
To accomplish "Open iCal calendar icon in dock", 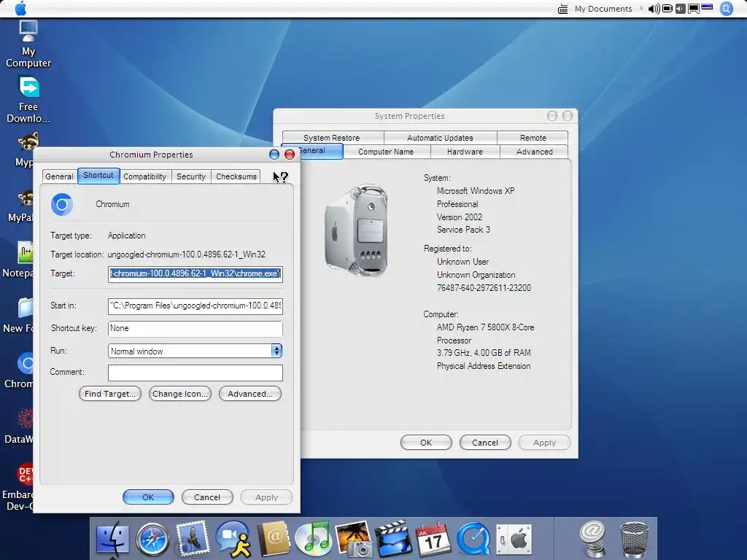I will [x=433, y=539].
